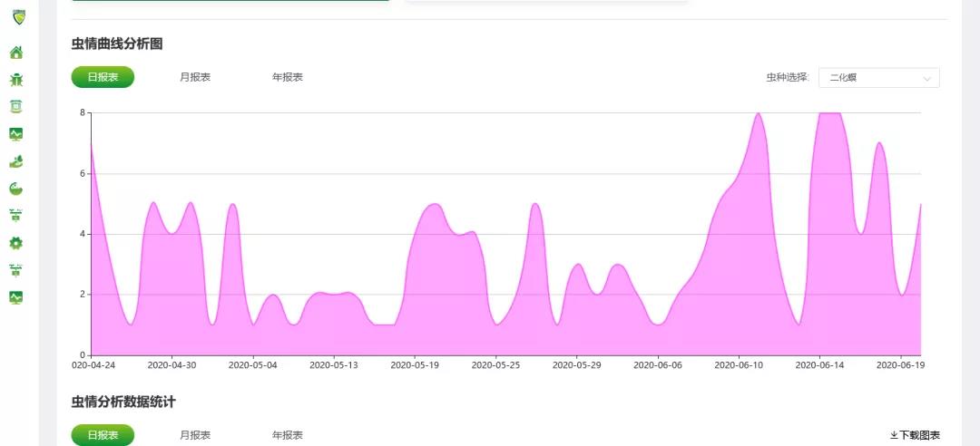The image size is (980, 446).
Task: Select 年报表 tab under 虫情分析数据统计
Action: coord(288,435)
